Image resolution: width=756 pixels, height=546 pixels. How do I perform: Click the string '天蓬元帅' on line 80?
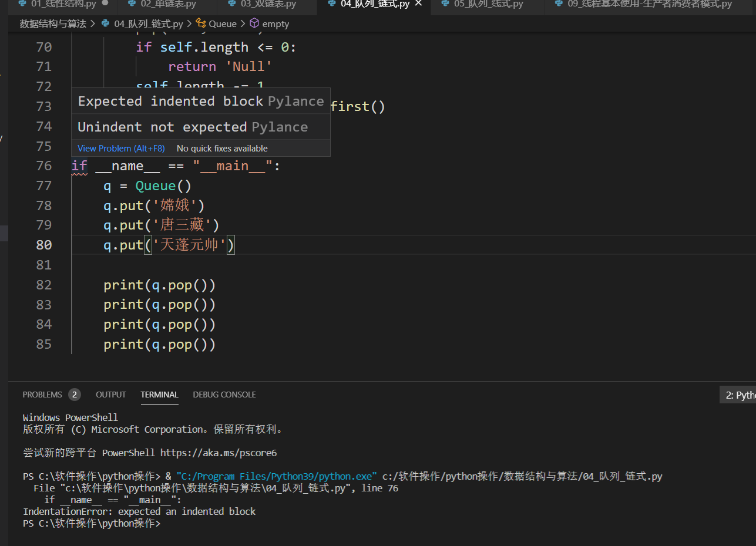click(x=189, y=245)
